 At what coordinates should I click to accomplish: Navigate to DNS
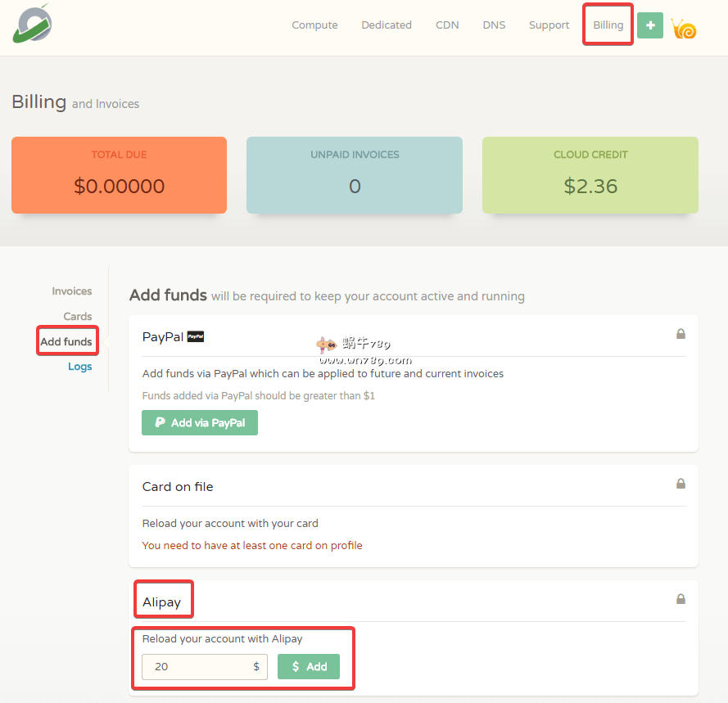pyautogui.click(x=494, y=25)
